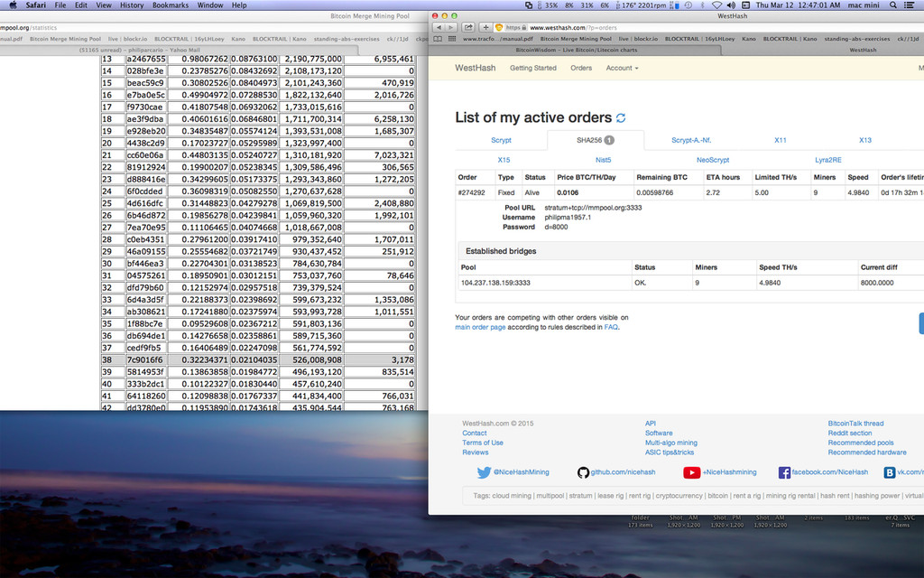Viewport: 924px width, 578px height.
Task: Click the Bluetooth icon in the menu bar
Action: tap(702, 5)
